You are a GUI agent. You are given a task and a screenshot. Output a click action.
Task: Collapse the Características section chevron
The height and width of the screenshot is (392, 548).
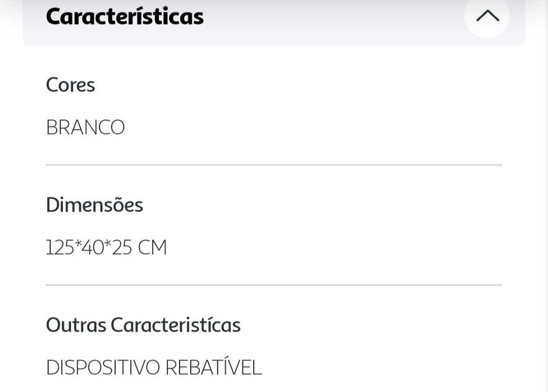point(487,16)
